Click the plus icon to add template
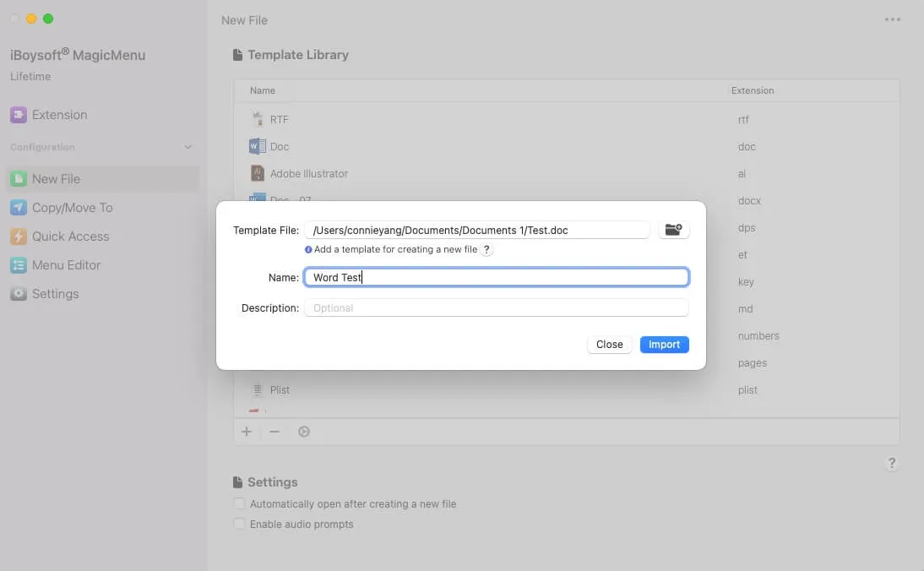924x571 pixels. (247, 432)
